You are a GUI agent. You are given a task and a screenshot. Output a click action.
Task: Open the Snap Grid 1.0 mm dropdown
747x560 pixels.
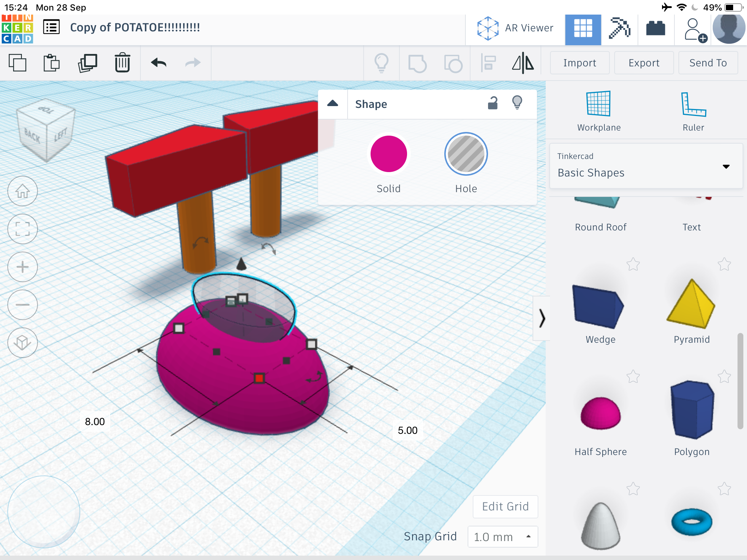coord(502,537)
